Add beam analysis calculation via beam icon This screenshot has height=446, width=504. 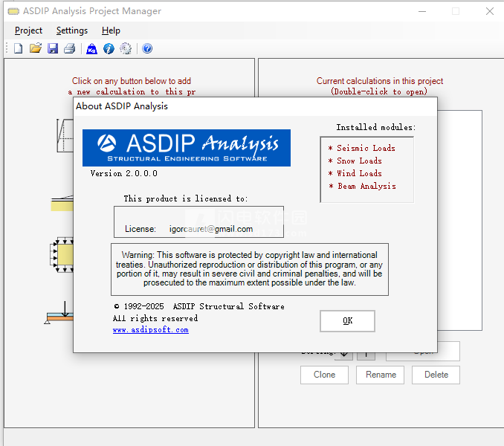59,313
